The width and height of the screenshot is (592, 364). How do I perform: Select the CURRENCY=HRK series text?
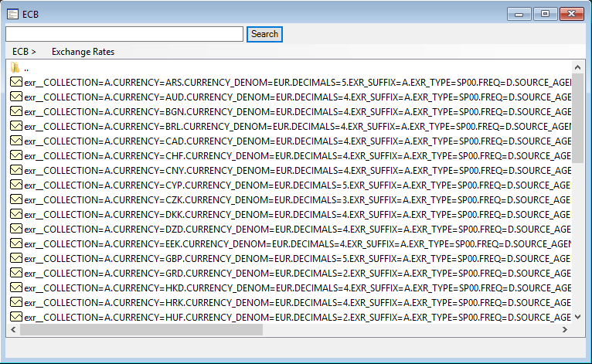pos(298,303)
